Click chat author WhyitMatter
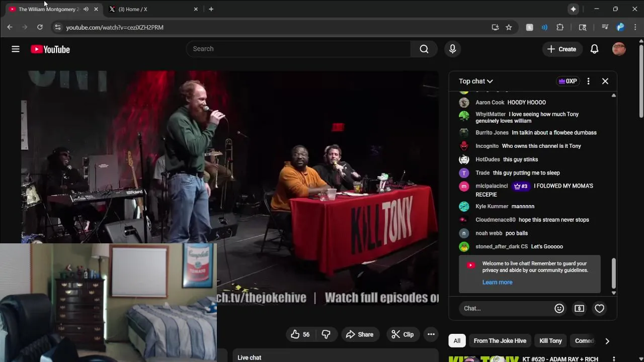The height and width of the screenshot is (362, 644). click(491, 114)
